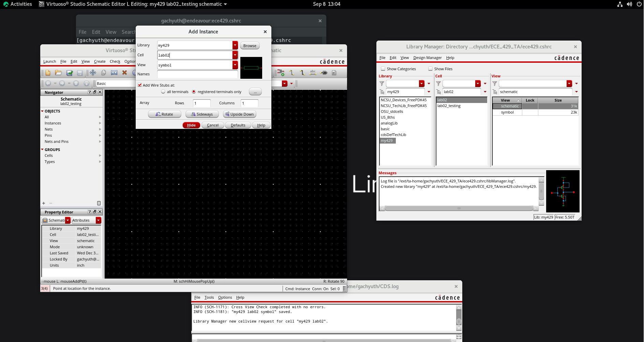Click the Names input field

pos(197,74)
